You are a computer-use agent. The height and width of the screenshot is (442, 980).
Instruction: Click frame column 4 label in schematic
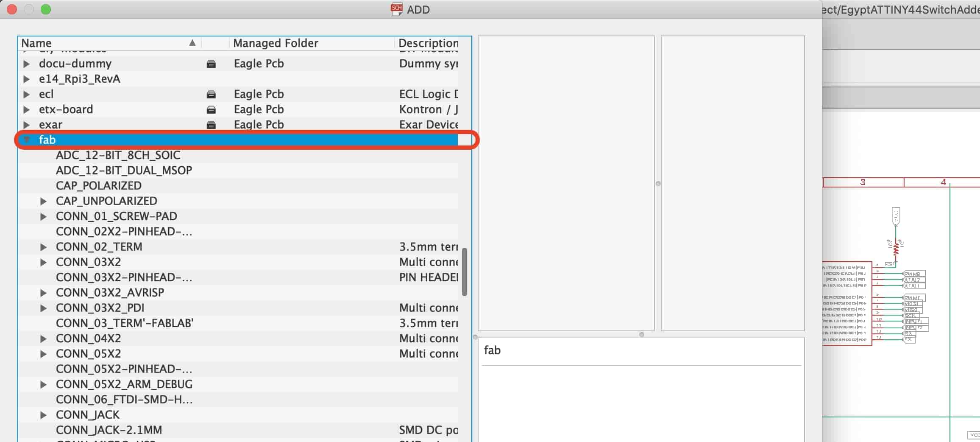pos(943,182)
